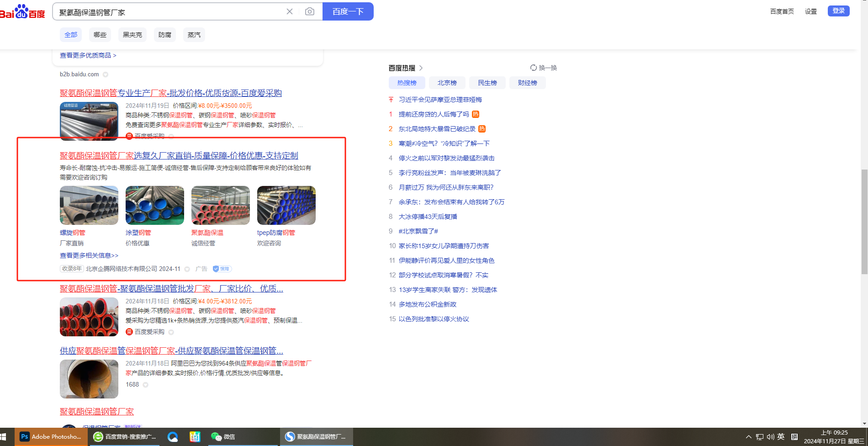Click the 百度一下 search button
This screenshot has height=446, width=868.
[x=348, y=11]
